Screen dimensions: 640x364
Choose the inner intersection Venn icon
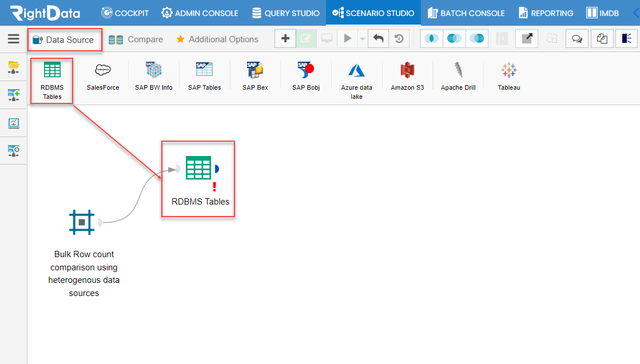431,39
